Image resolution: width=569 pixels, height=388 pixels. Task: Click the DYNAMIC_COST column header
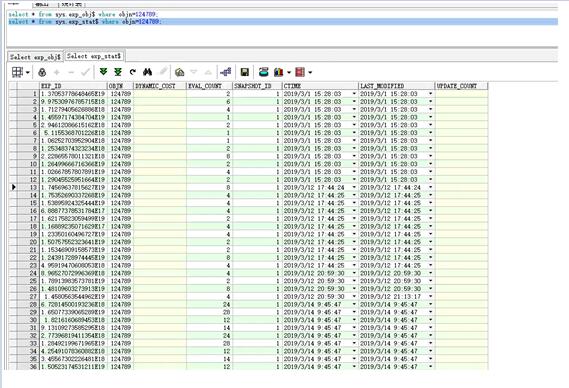(160, 86)
